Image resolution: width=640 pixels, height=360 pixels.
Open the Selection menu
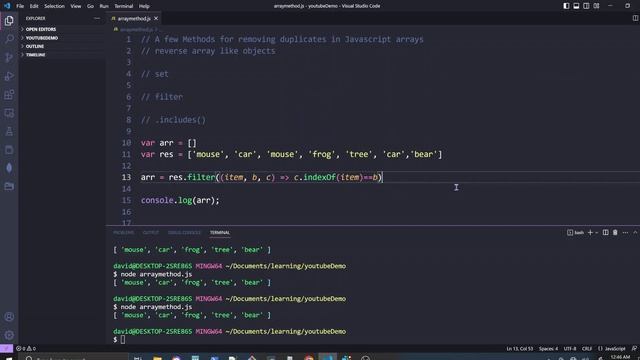click(54, 6)
